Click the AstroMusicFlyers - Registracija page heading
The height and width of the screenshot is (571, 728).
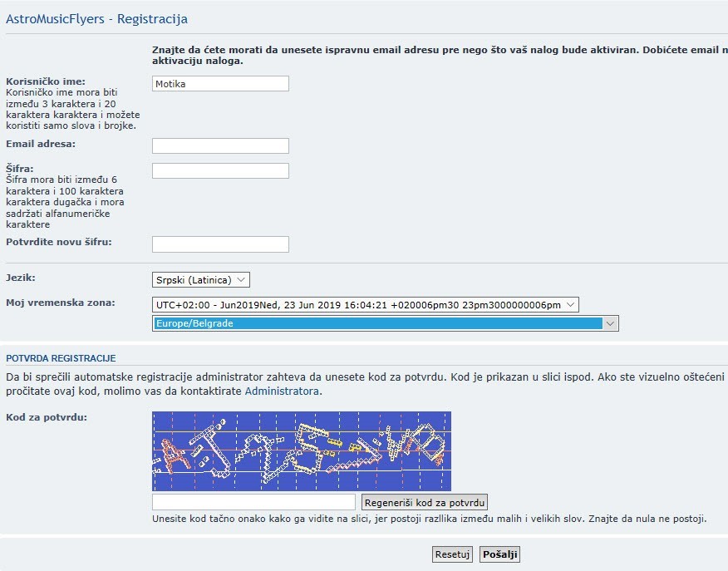(96, 18)
